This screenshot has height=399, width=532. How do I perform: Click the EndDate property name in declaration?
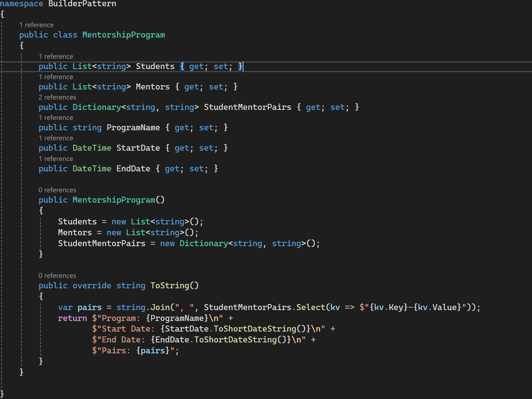[133, 169]
